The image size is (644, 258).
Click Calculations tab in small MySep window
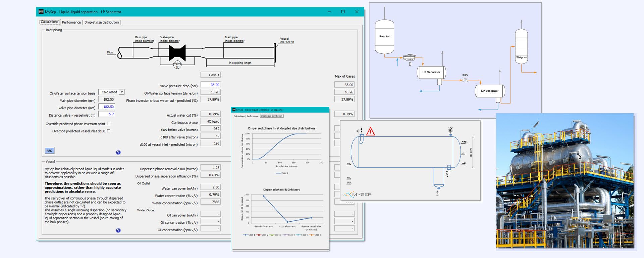(x=239, y=116)
